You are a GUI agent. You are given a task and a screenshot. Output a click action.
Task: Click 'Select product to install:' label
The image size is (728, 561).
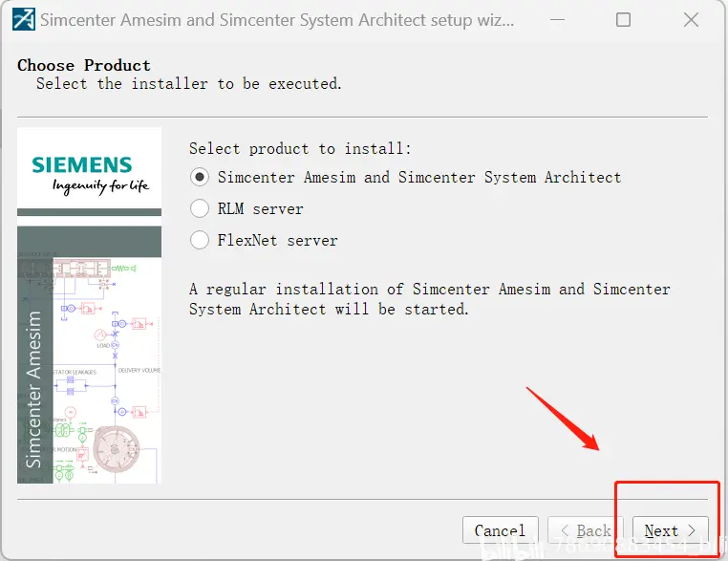[300, 148]
